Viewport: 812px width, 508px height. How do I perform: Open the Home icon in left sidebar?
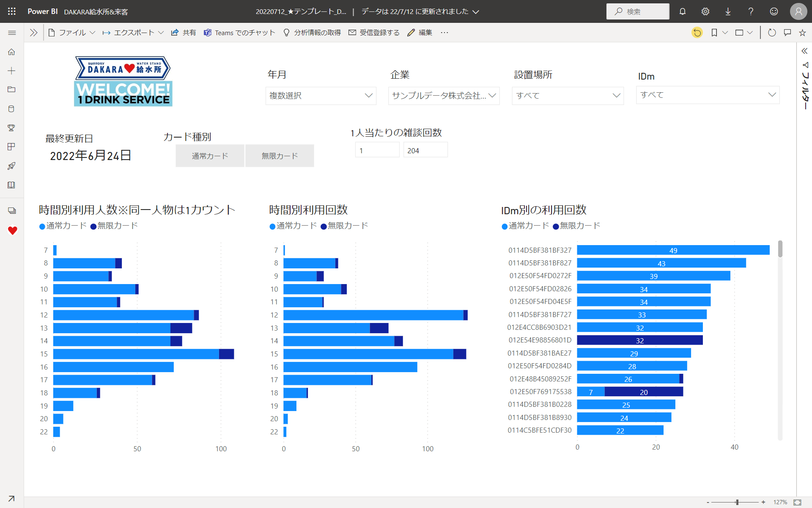tap(11, 52)
